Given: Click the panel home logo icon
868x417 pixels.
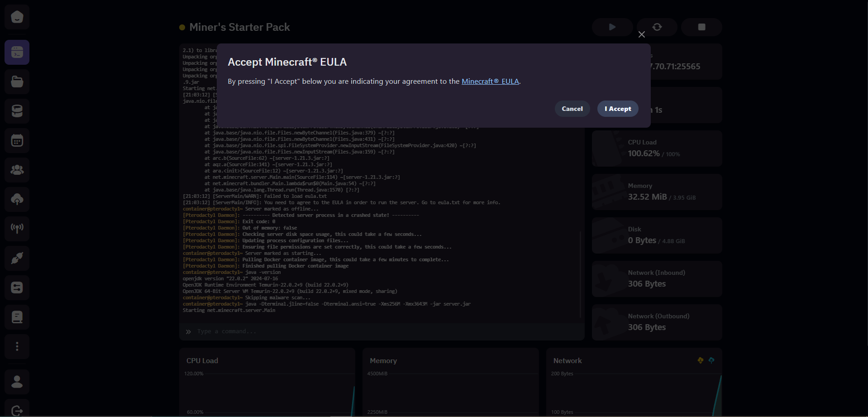Looking at the screenshot, I should point(17,17).
